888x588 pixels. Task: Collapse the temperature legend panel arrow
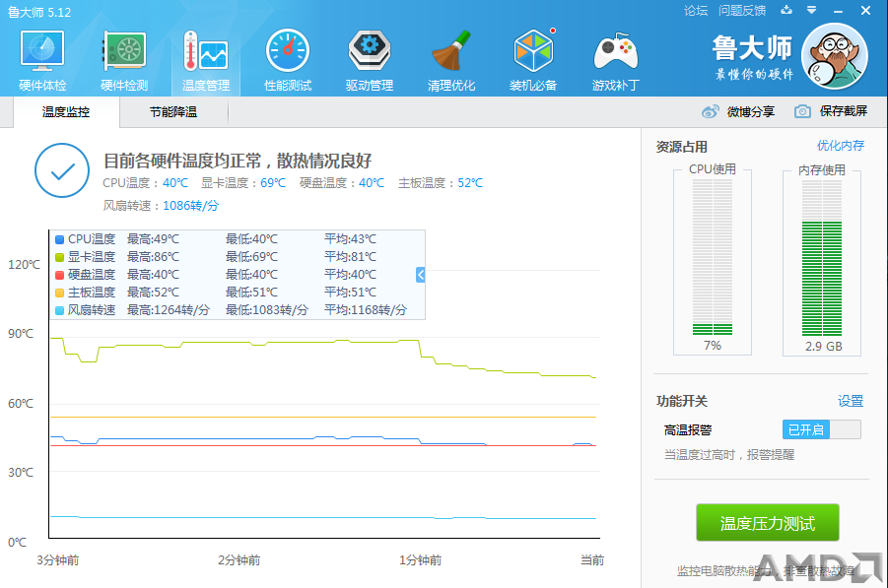[x=420, y=275]
